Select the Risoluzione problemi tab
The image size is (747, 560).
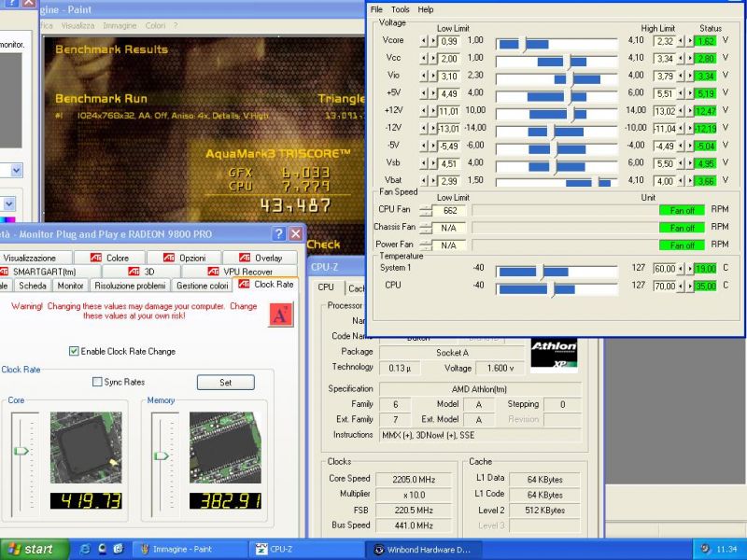point(130,286)
